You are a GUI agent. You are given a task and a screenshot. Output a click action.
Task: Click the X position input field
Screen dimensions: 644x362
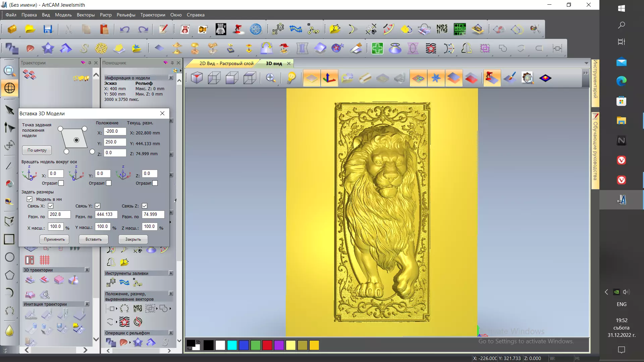click(x=115, y=131)
